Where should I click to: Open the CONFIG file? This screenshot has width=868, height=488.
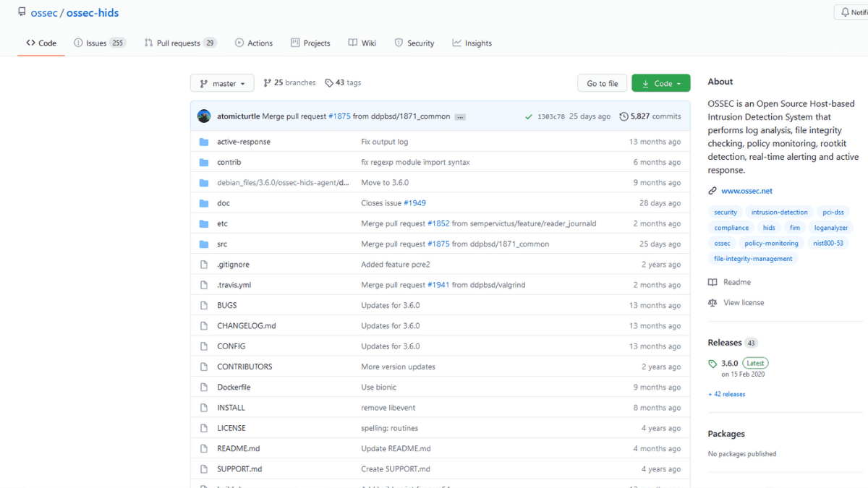231,346
